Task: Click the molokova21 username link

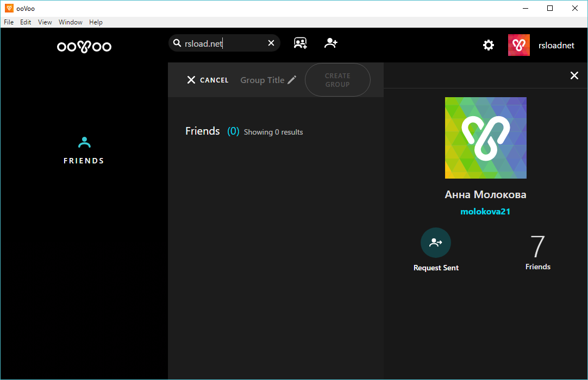Action: pos(485,211)
